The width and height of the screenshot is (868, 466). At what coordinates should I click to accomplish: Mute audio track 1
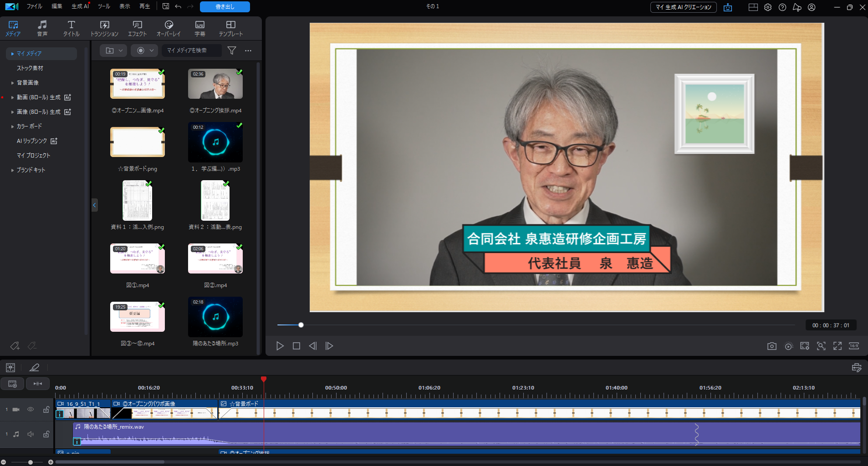(x=31, y=434)
